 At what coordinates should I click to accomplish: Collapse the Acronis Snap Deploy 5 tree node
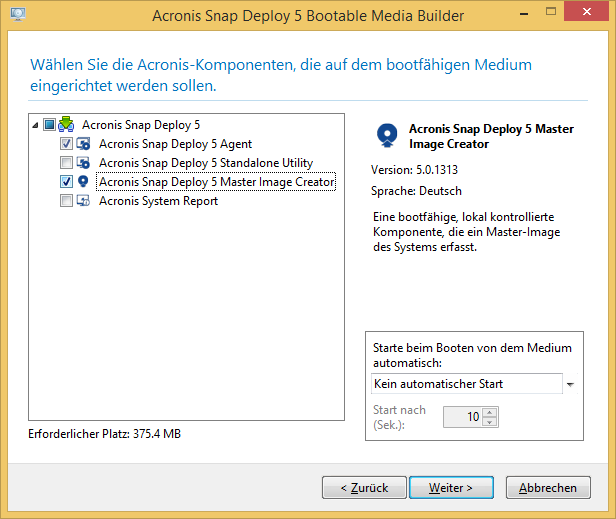point(35,125)
